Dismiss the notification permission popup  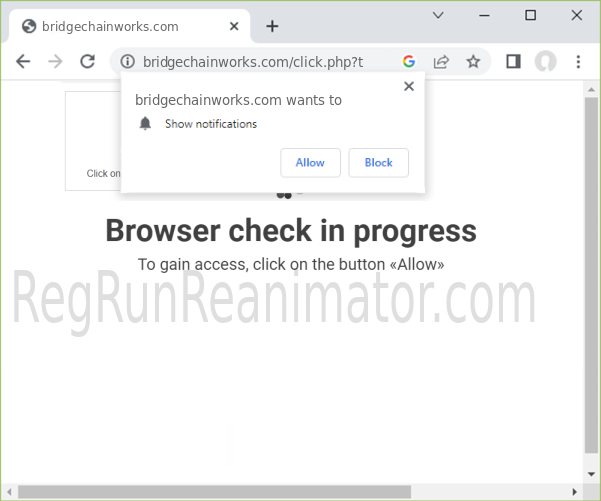(408, 87)
